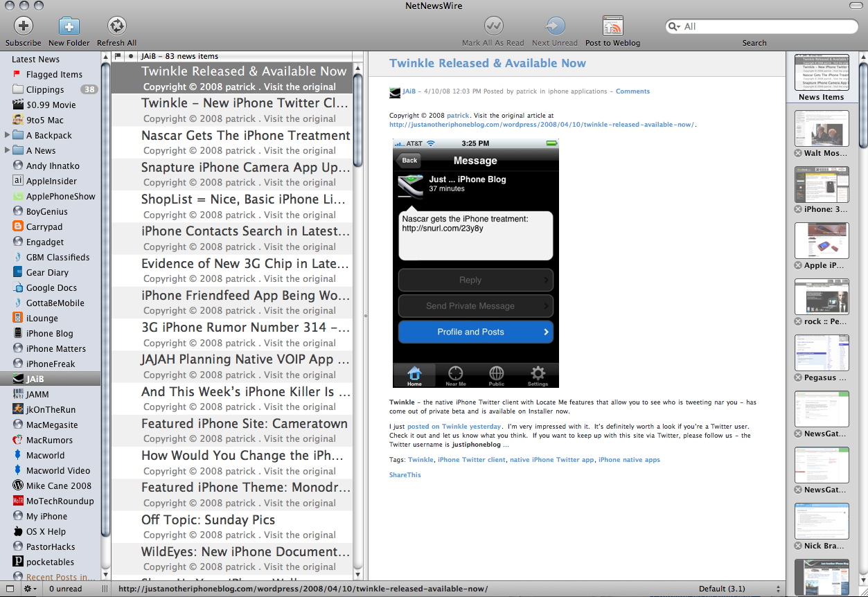The image size is (868, 597).
Task: Open the Comments link
Action: (x=632, y=91)
